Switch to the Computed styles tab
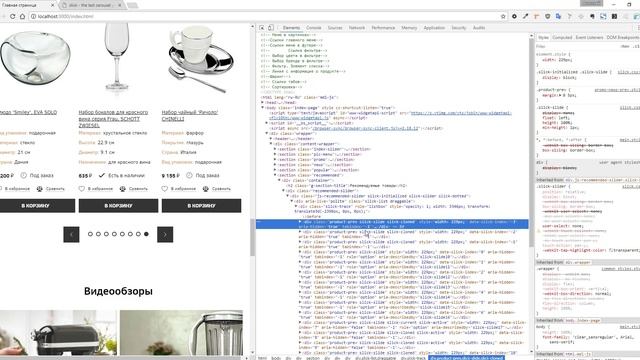The width and height of the screenshot is (640, 360). pos(562,38)
